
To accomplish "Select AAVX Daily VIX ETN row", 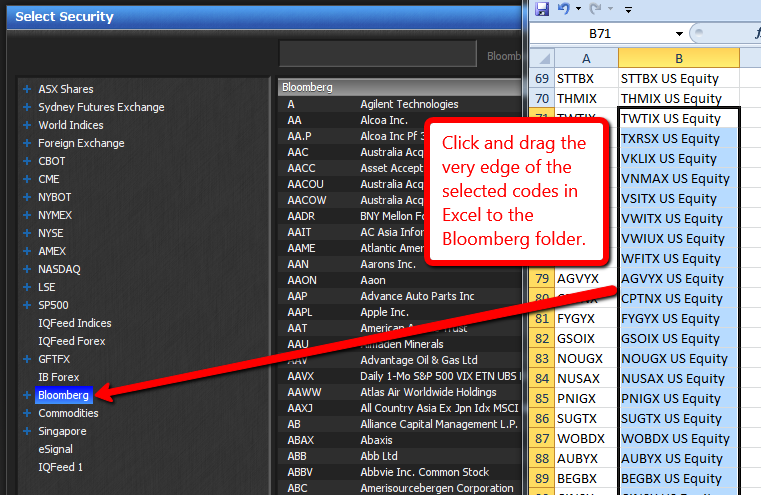I will pyautogui.click(x=399, y=377).
